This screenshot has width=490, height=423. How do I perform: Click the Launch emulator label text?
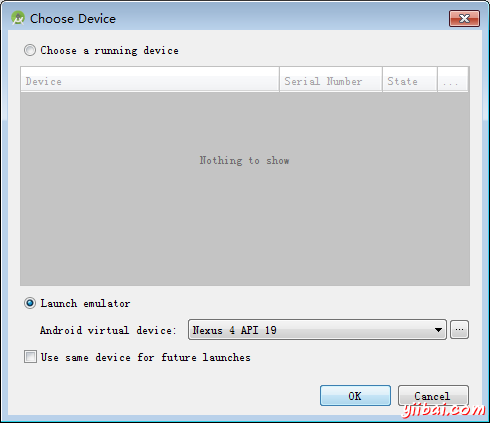point(85,303)
